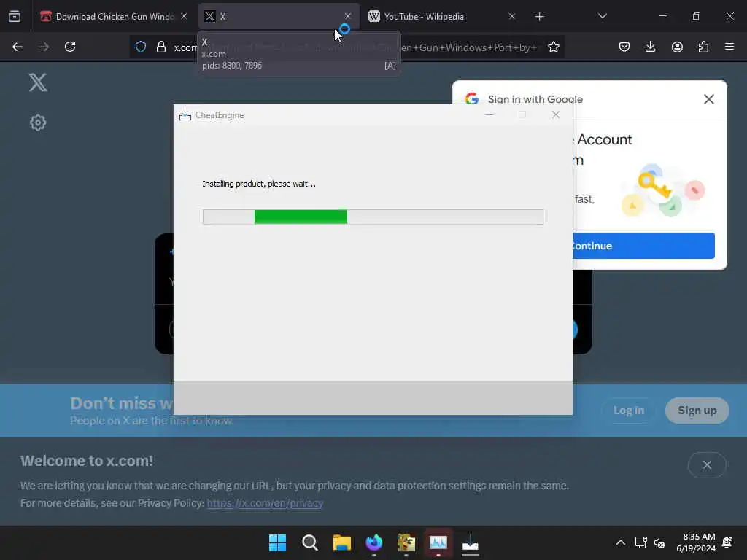Click the CheatEngine installer title icon
This screenshot has width=747, height=560.
(185, 114)
